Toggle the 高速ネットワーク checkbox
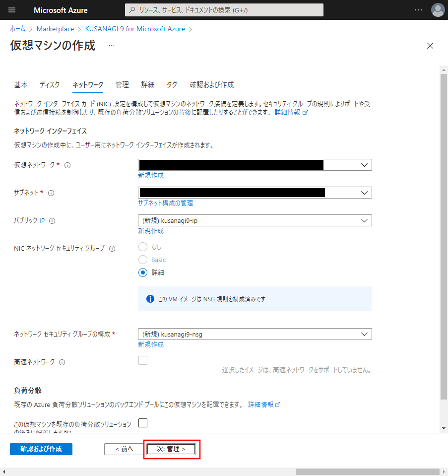The image size is (448, 476). click(x=143, y=360)
